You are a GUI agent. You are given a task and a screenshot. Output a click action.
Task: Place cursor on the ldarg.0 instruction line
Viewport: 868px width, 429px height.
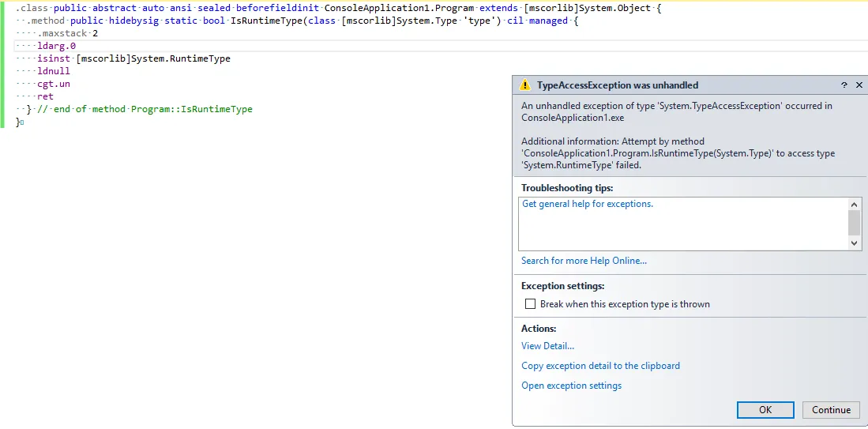(x=57, y=46)
